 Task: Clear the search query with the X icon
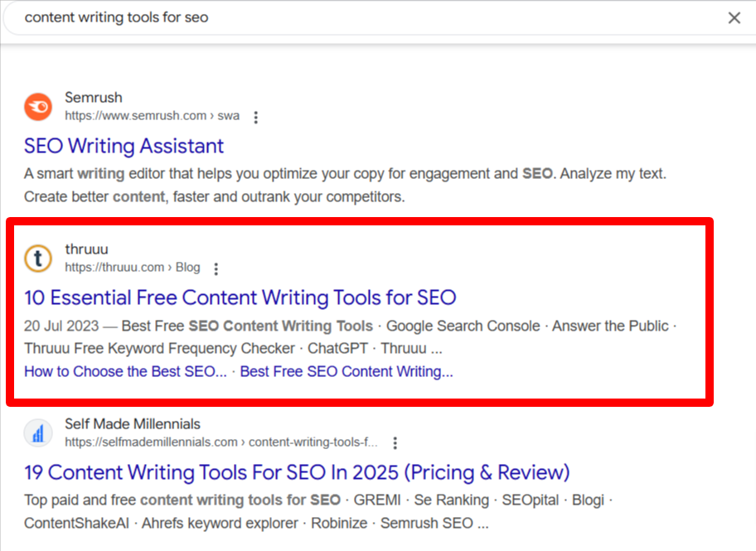pos(734,18)
